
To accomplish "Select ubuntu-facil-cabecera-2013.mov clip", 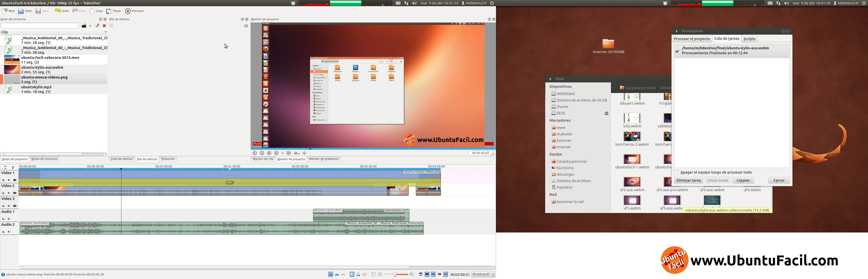I will pyautogui.click(x=53, y=60).
